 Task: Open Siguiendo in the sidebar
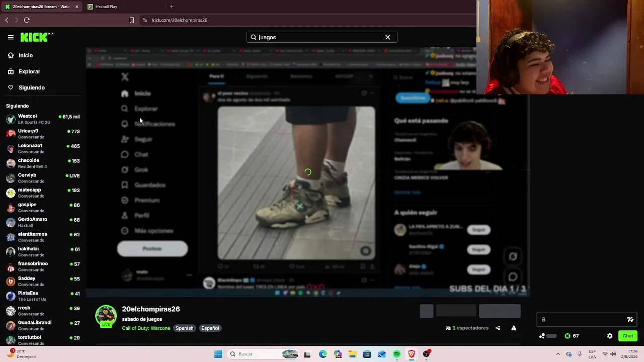coord(32,87)
